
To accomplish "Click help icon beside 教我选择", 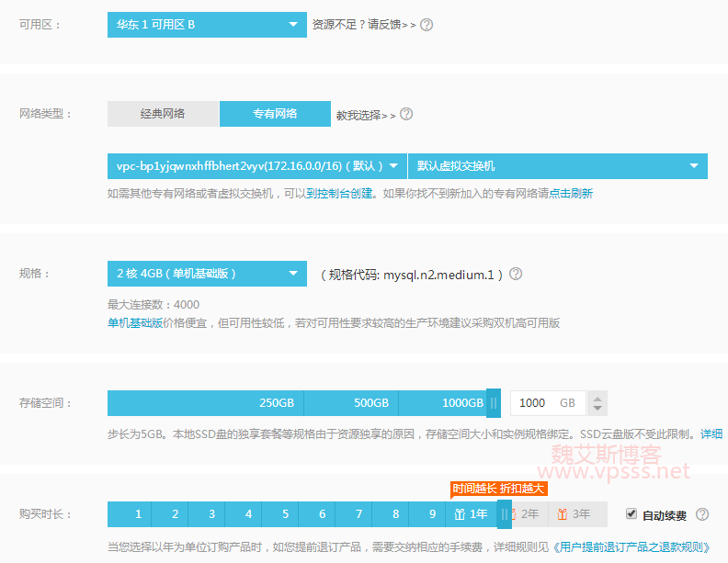I will (x=406, y=115).
